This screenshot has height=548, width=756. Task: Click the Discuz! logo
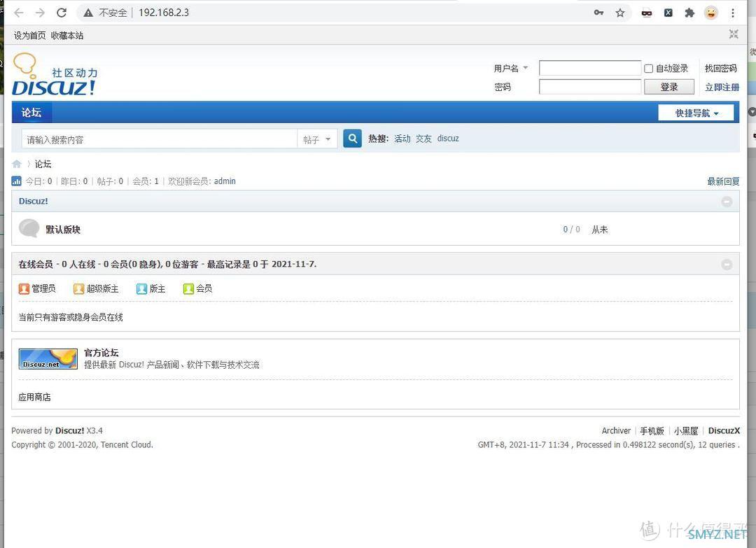coord(55,74)
